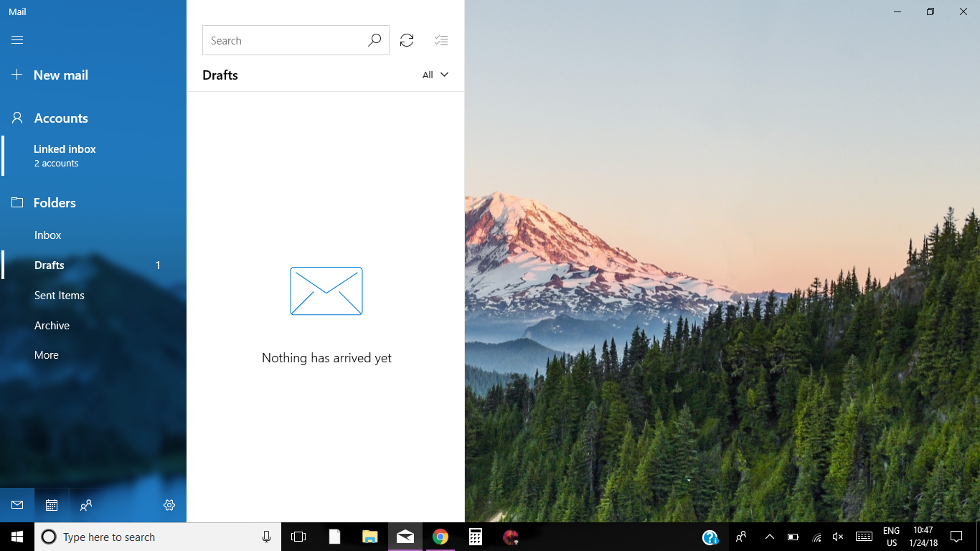This screenshot has width=980, height=551.
Task: Select the Mail envelope icon in sidebar
Action: pyautogui.click(x=17, y=505)
